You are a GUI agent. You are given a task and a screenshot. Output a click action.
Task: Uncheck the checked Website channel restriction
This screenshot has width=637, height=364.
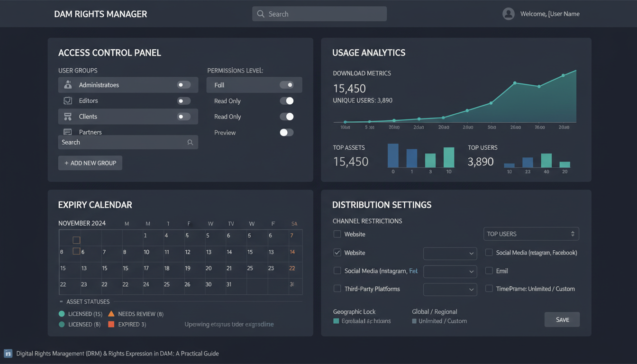pos(337,253)
